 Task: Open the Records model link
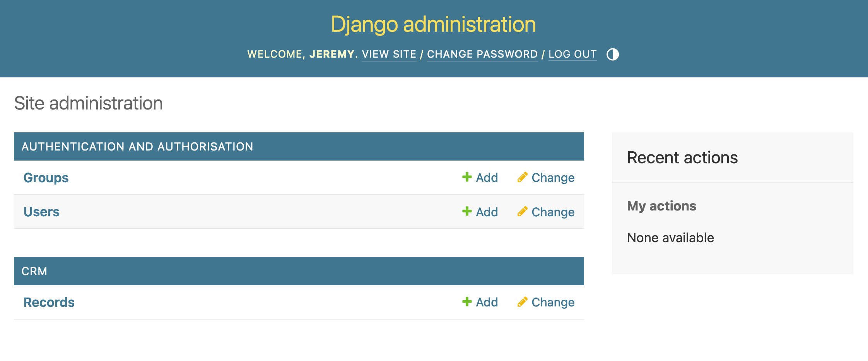(49, 302)
